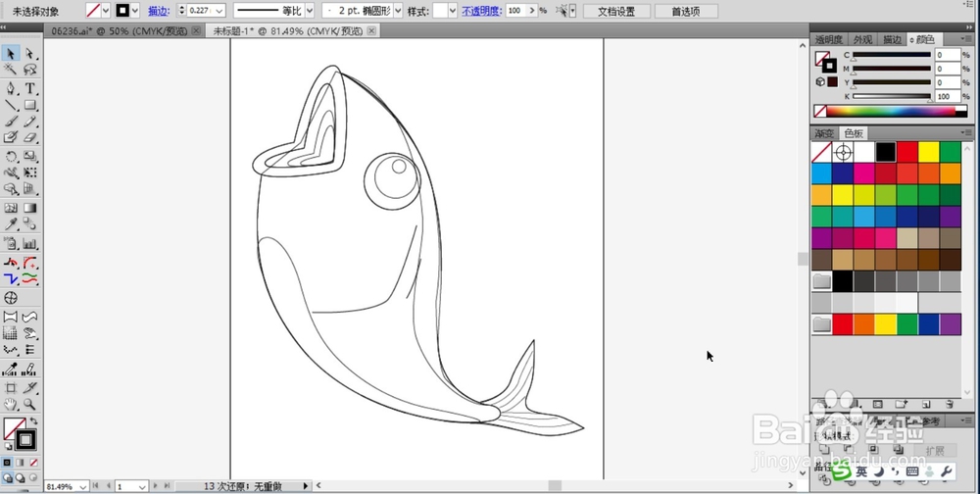Set paint mode to Gradient

pyautogui.click(x=20, y=463)
